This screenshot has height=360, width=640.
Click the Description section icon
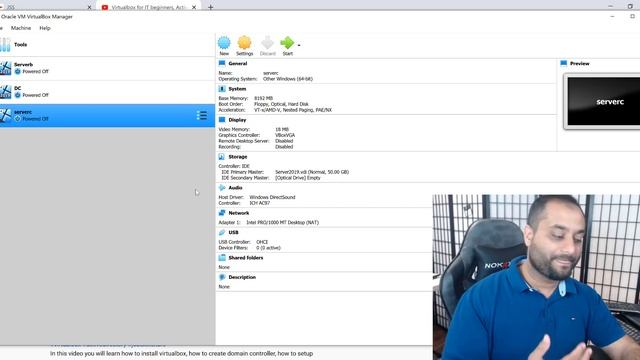222,277
